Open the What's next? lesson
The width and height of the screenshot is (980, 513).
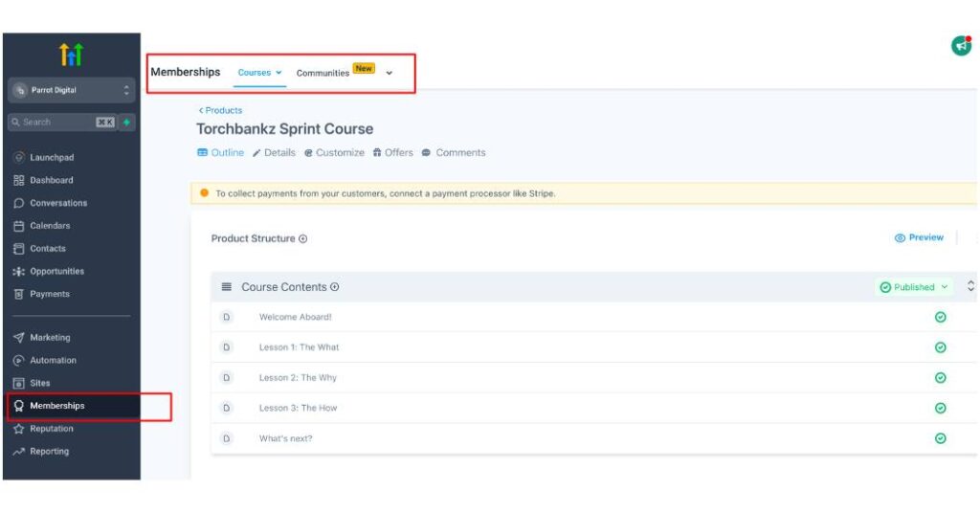coord(285,438)
